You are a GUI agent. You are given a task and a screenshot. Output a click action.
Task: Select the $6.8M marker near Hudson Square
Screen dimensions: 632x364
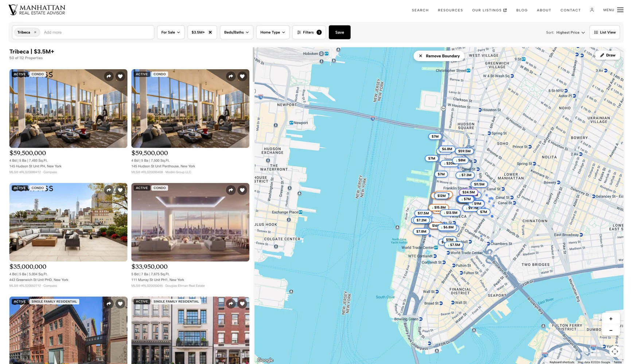(x=447, y=149)
